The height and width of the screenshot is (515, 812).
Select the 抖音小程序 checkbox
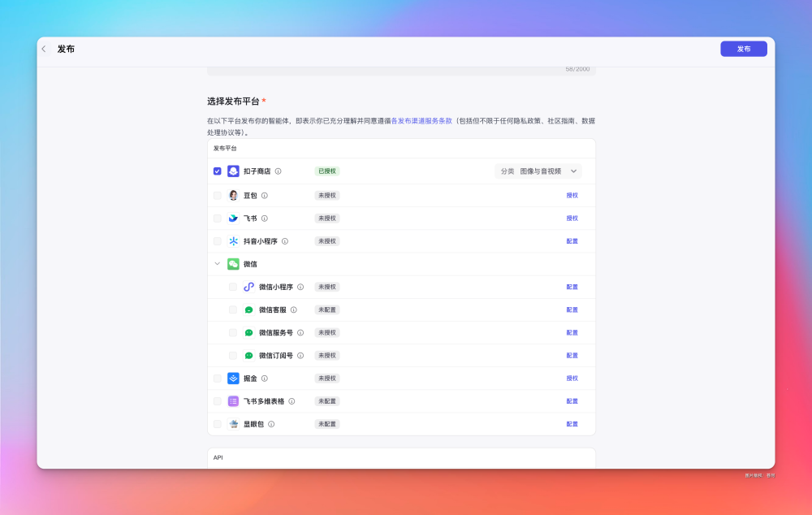(218, 241)
